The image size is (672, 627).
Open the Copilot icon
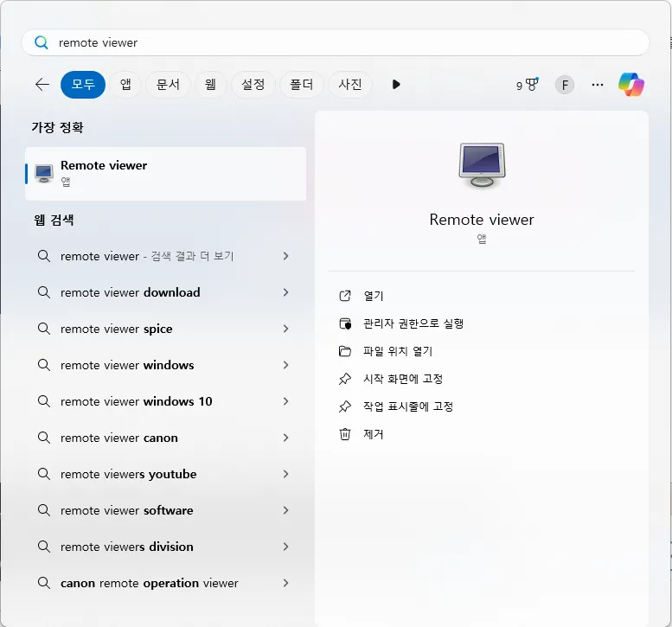[630, 85]
